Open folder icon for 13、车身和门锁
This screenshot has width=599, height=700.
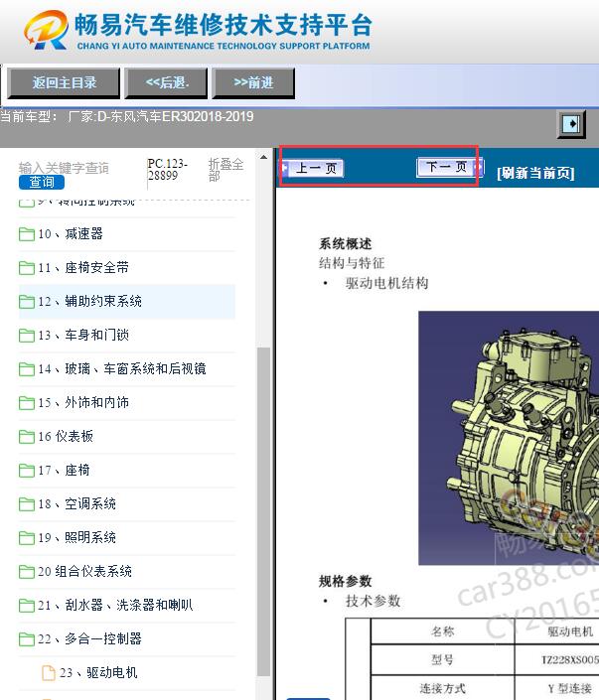coord(27,336)
